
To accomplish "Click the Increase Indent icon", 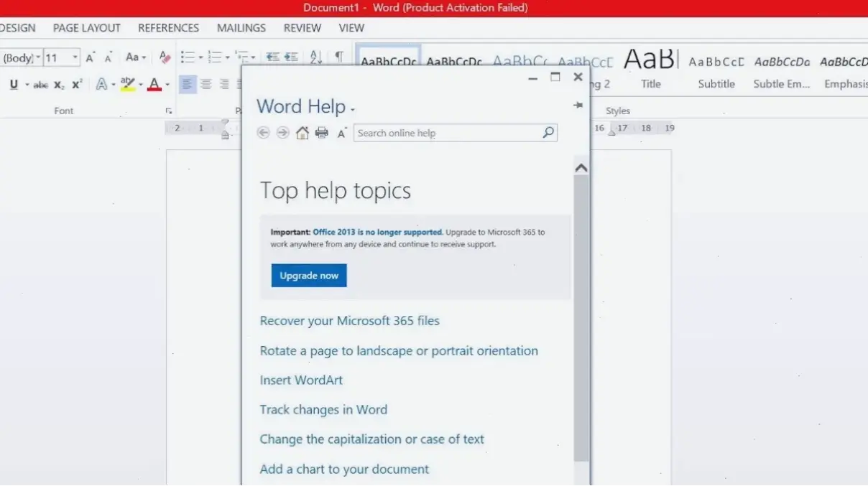I will [x=291, y=57].
